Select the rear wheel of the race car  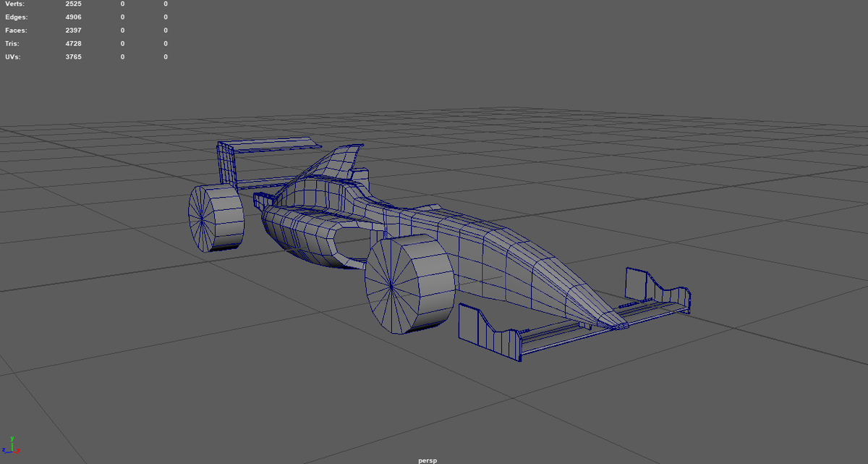216,218
